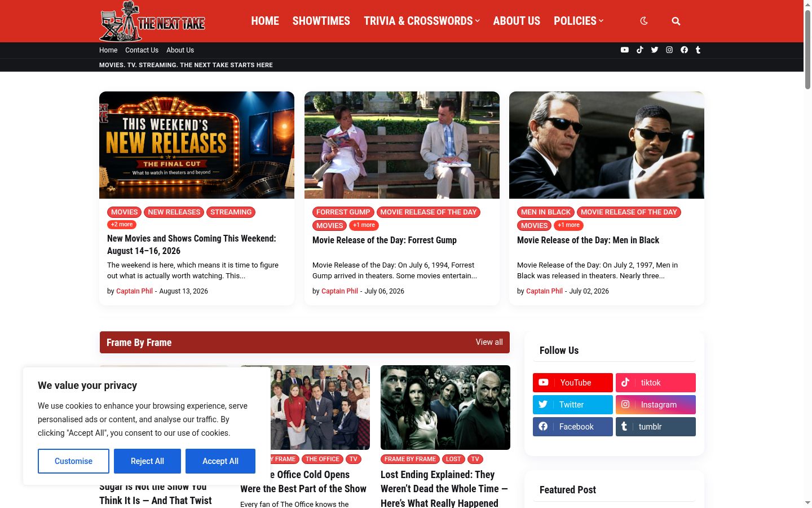Open SHOWTIMES in main navigation
Image resolution: width=812 pixels, height=508 pixels.
[x=321, y=21]
